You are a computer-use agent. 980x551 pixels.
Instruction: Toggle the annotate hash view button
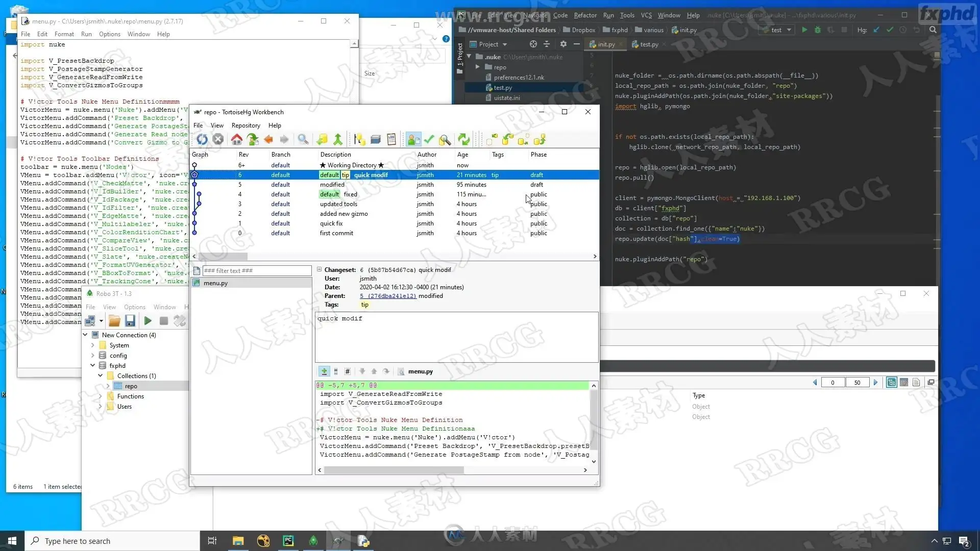[348, 371]
